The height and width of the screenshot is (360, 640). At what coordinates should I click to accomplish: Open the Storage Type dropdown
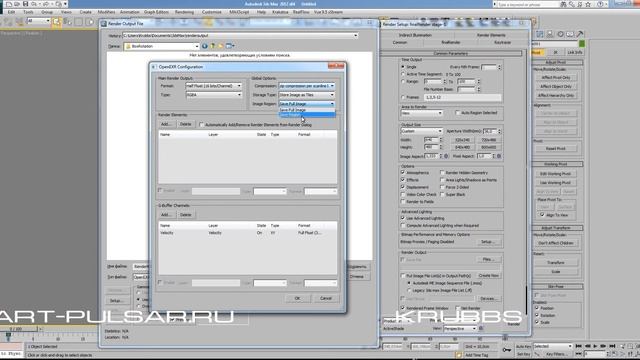tap(307, 95)
